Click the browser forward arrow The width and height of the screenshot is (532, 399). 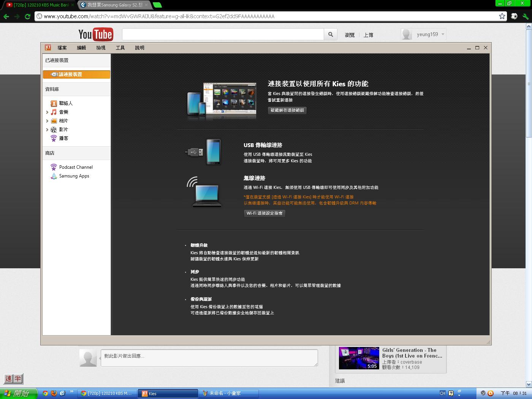17,16
